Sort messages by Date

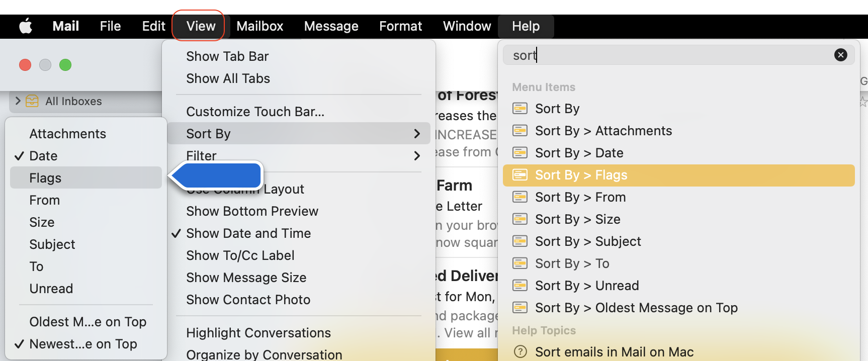pyautogui.click(x=85, y=156)
